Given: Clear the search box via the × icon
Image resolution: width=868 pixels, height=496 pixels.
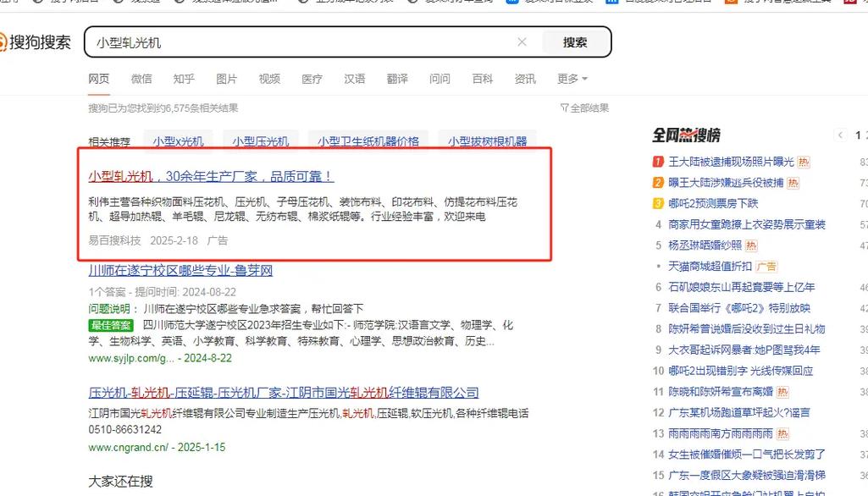Looking at the screenshot, I should click(x=522, y=41).
